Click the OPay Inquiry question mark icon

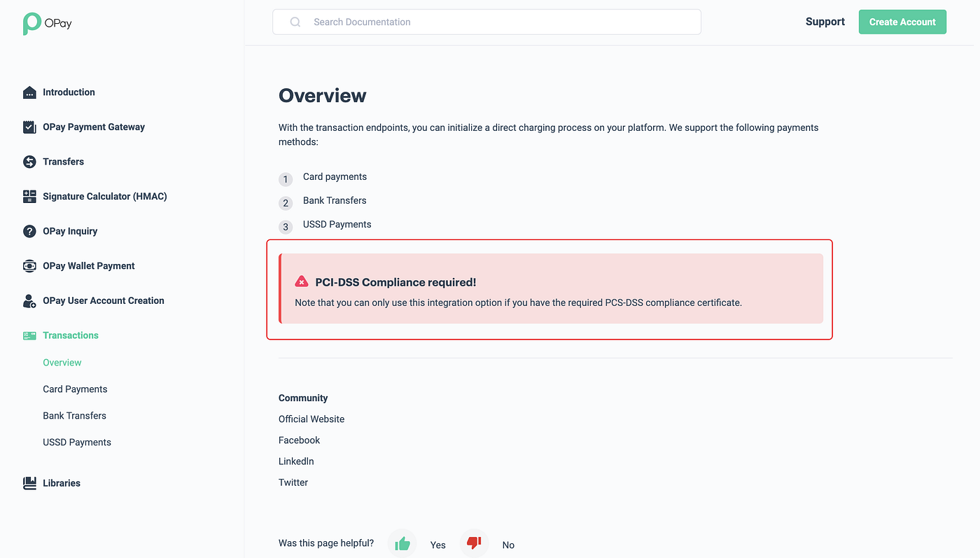tap(29, 231)
